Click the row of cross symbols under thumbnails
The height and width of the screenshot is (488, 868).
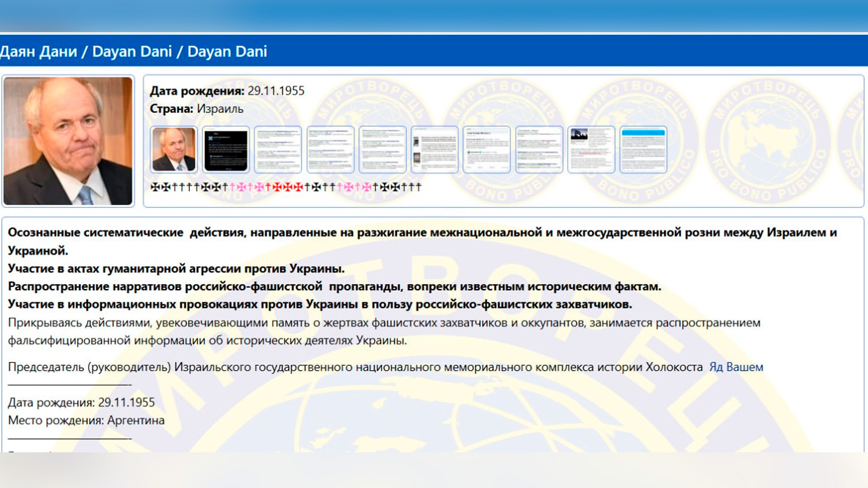(x=286, y=187)
